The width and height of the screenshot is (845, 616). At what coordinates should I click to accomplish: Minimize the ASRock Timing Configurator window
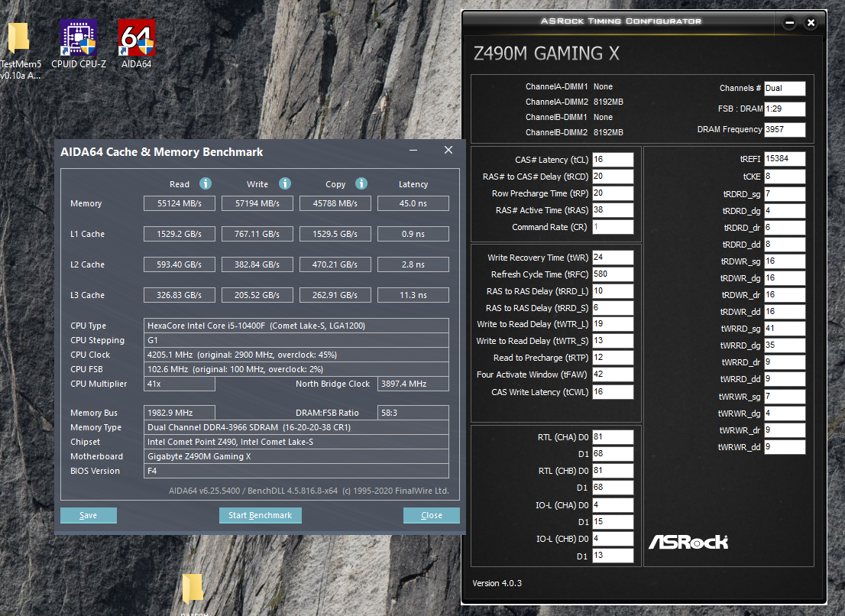click(x=789, y=23)
